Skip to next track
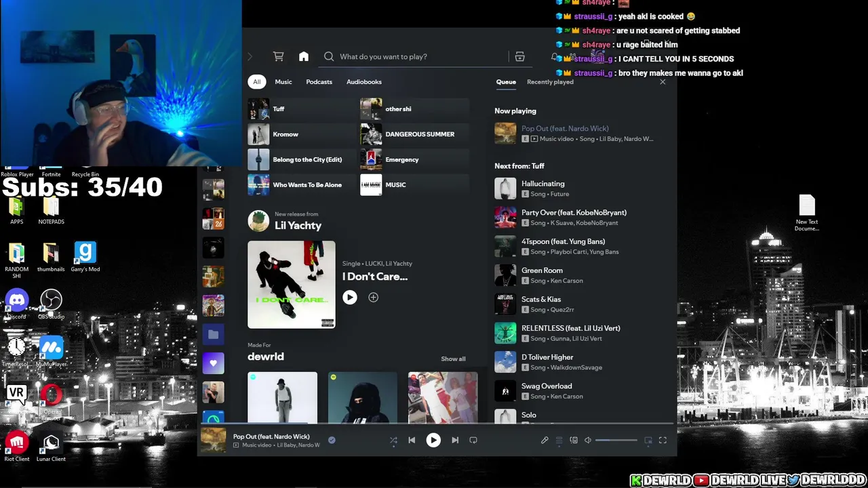 pyautogui.click(x=455, y=440)
